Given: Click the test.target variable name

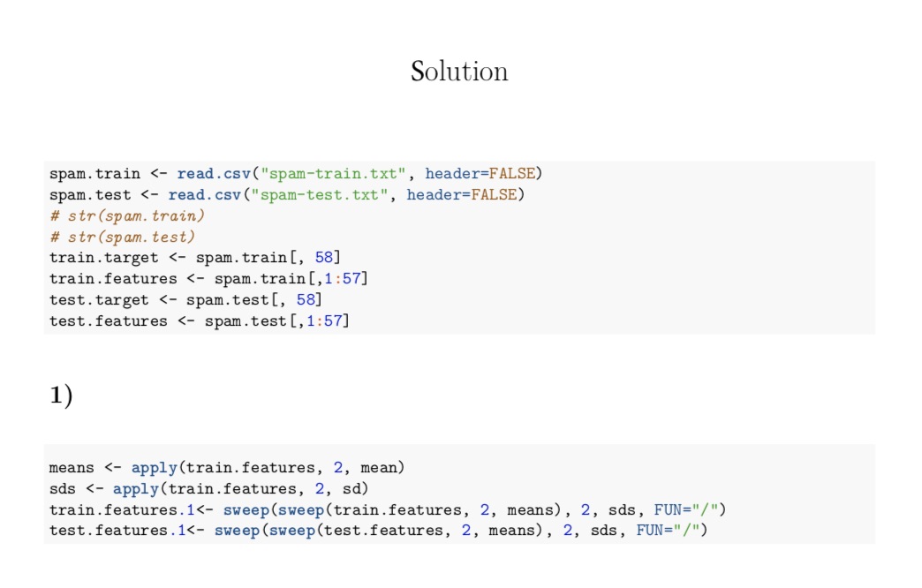Looking at the screenshot, I should pos(100,300).
